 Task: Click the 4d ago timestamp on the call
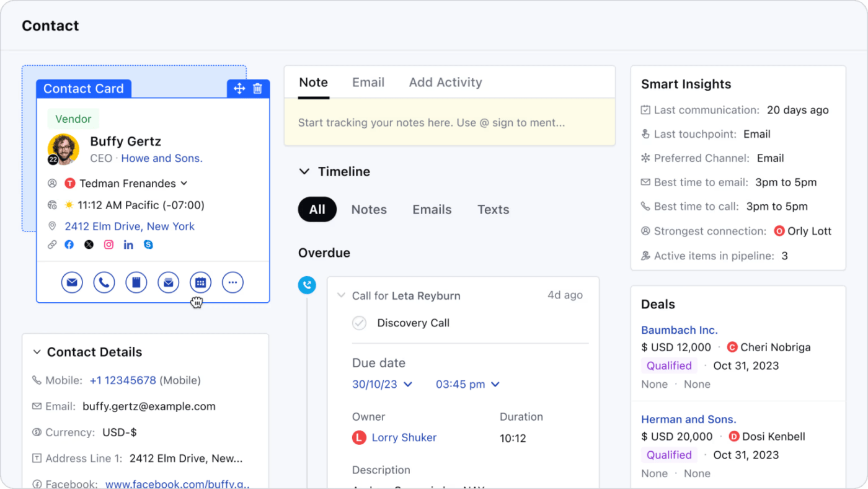pos(565,295)
